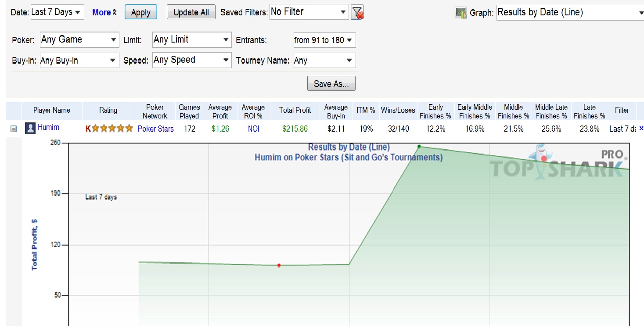Click the clear filter funnel icon
Image resolution: width=644 pixels, height=326 pixels.
click(x=357, y=13)
